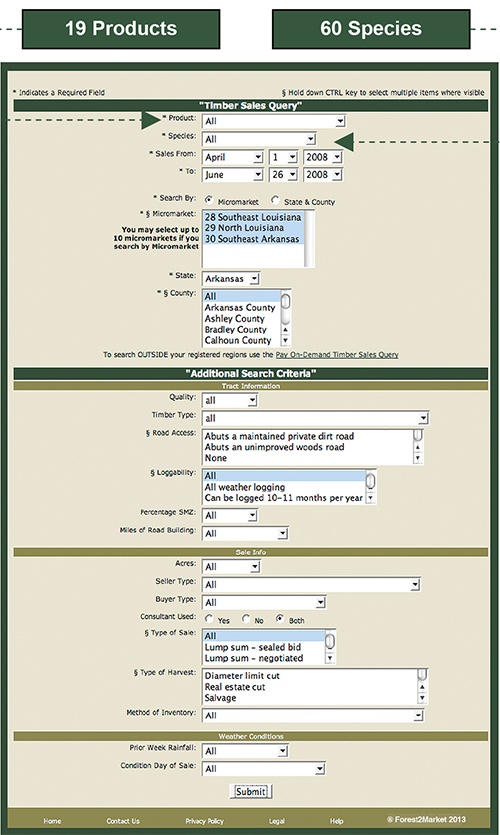Open the Prior Week Rainfall dropdown
This screenshot has width=500, height=835.
pos(245,751)
